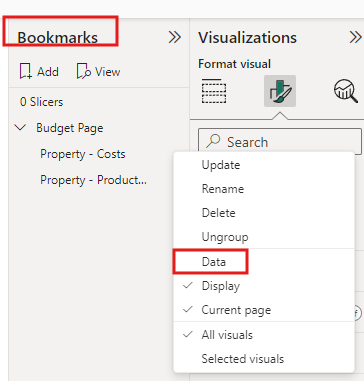Click into the Search input field
Screen dimensions: 364x381
[x=280, y=142]
